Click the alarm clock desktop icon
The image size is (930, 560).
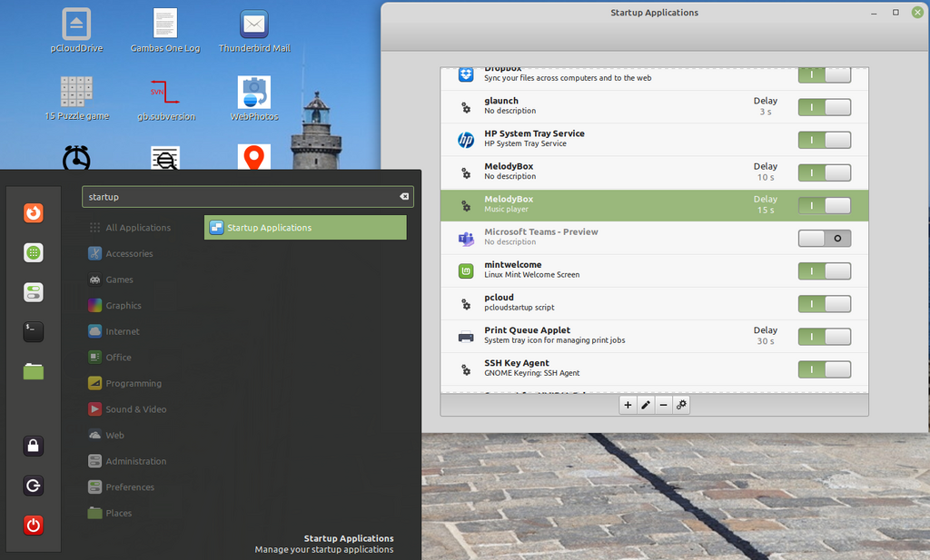(76, 158)
